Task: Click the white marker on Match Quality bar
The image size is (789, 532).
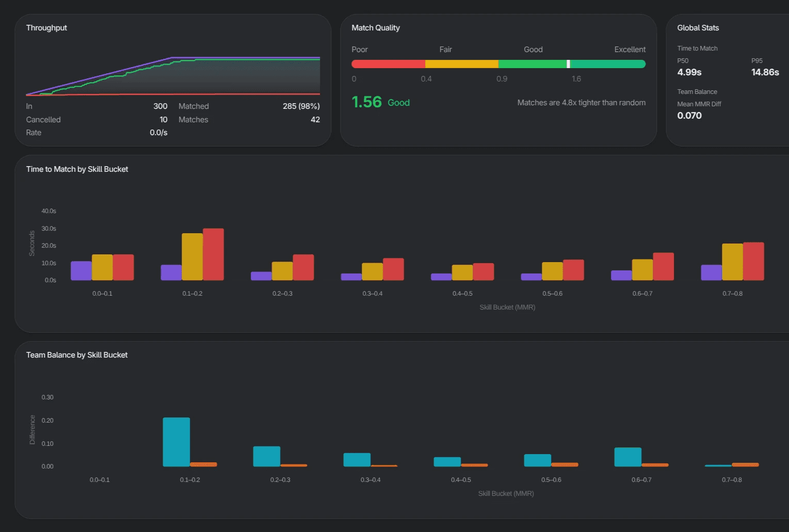Action: (568, 64)
